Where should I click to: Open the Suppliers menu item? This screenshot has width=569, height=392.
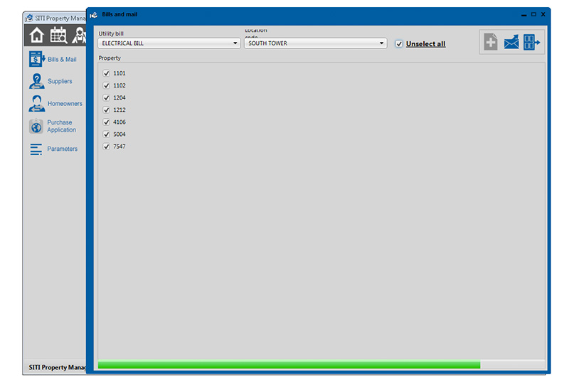(60, 81)
